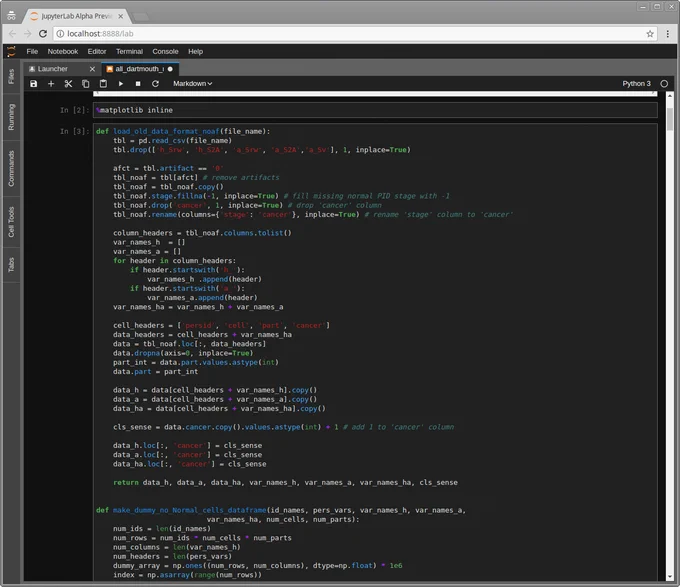Click the 'cls_sense = data.cancer.copy()' line
Screen dimensions: 680x587
point(283,427)
